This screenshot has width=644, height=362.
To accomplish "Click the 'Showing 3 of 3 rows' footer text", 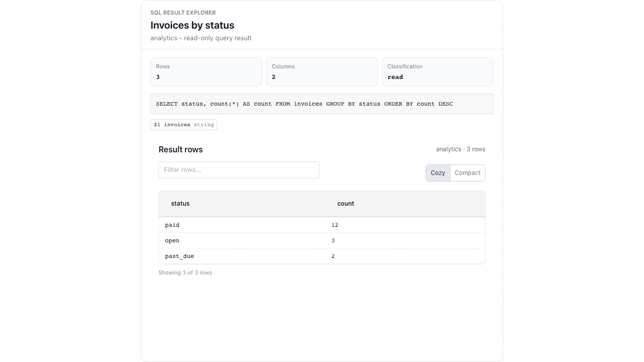I will coord(185,273).
